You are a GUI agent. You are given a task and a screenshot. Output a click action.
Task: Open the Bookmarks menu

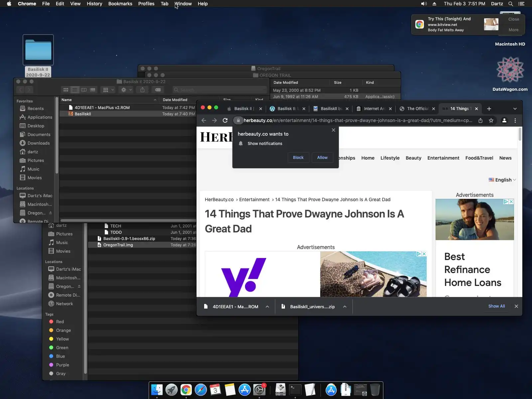coord(120,4)
